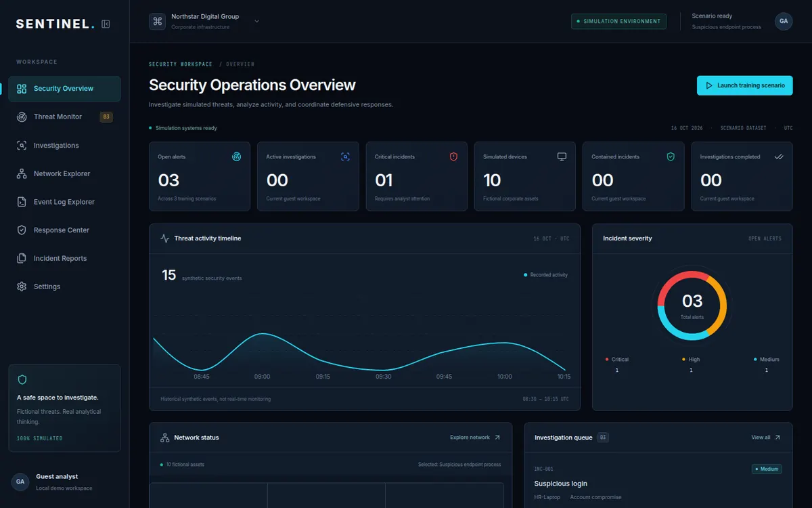Click the Simulated devices 10 value
812x508 pixels.
tap(493, 180)
